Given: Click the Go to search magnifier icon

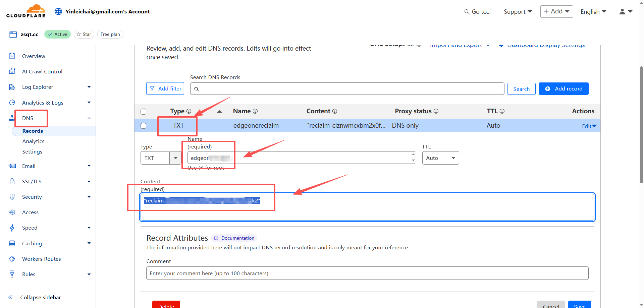Looking at the screenshot, I should 467,12.
